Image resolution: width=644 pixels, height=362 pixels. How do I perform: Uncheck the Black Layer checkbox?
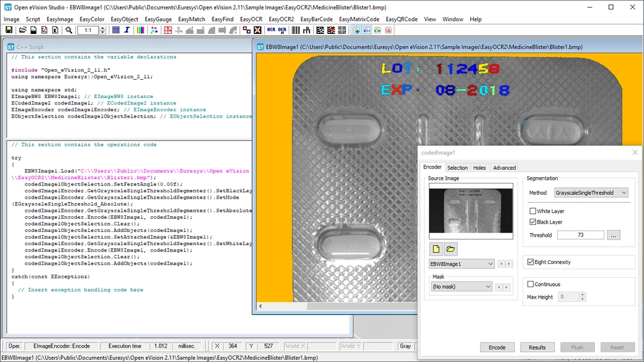coord(533,222)
